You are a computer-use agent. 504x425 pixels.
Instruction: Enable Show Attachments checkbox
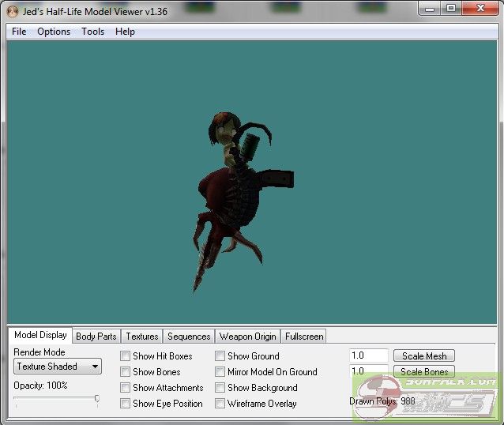pos(126,388)
